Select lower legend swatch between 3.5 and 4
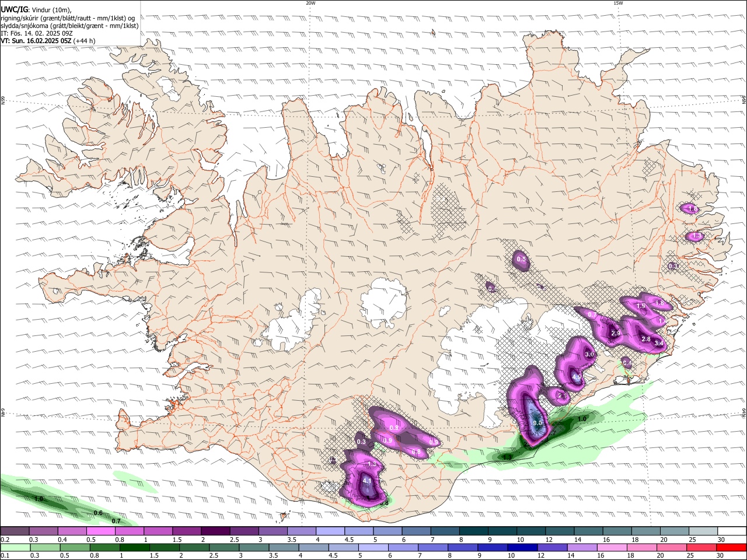Viewport: 747px width, 560px height. 285,548
